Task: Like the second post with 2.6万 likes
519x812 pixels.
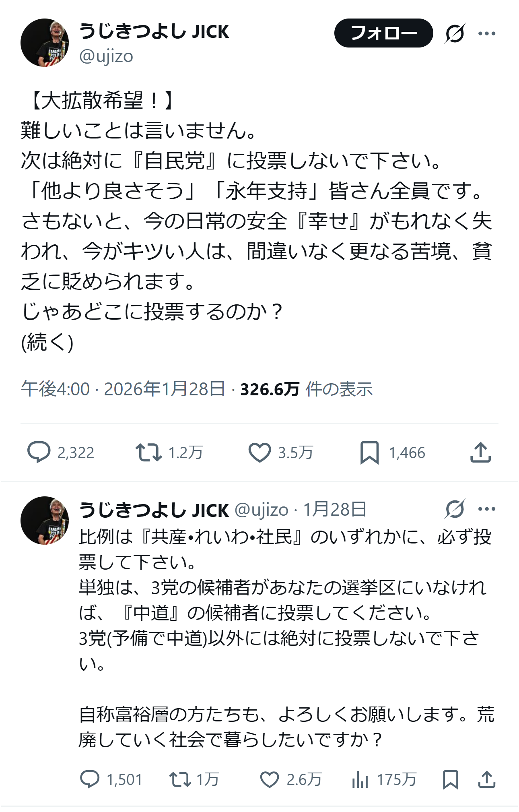Action: 269,779
